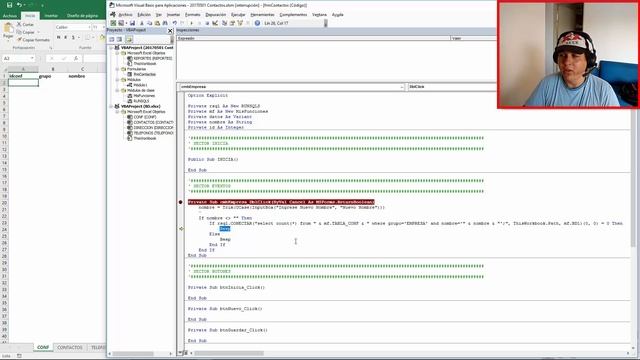The image size is (640, 360).
Task: Click the Excel Undo arrow in the quick access bar
Action: coord(19,5)
